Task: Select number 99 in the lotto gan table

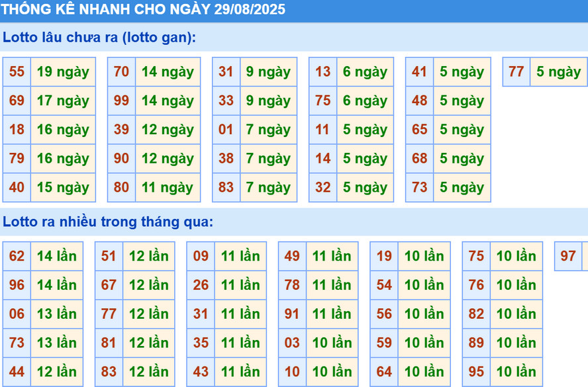Action: [121, 101]
